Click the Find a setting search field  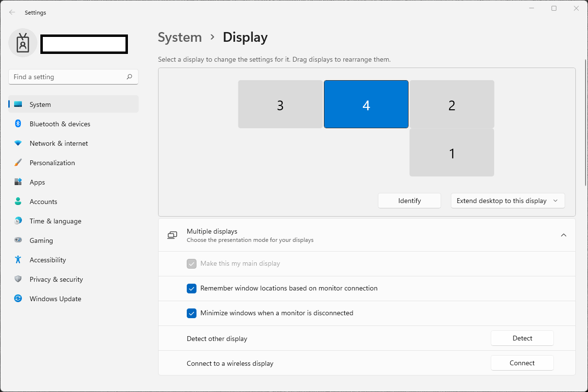73,77
